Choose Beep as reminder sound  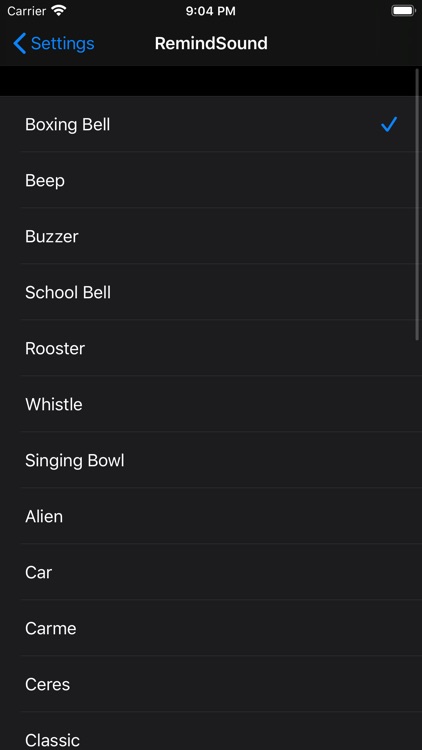click(211, 180)
